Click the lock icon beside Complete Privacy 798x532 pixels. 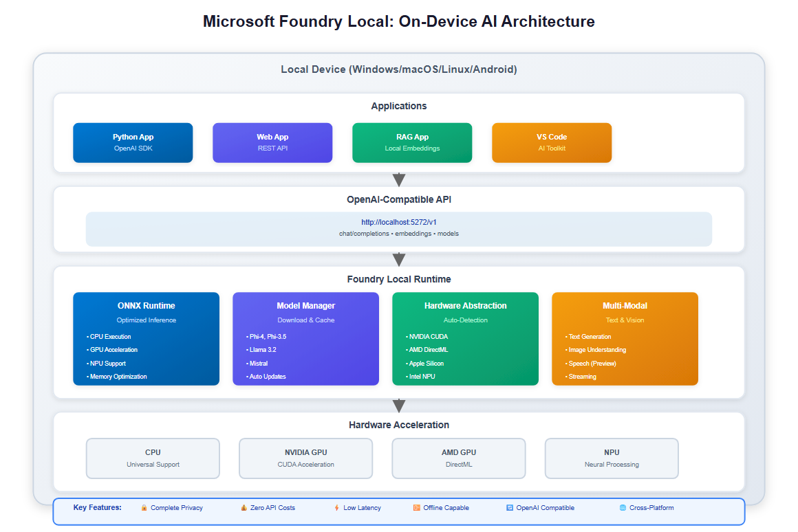point(144,508)
